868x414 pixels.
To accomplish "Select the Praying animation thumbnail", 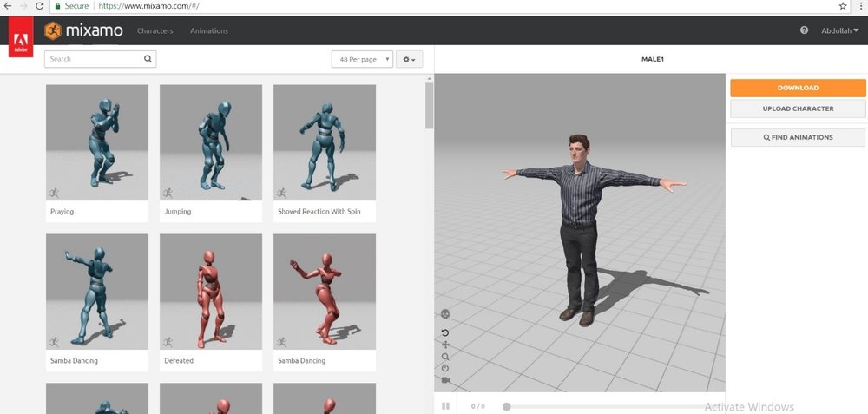I will [x=97, y=142].
